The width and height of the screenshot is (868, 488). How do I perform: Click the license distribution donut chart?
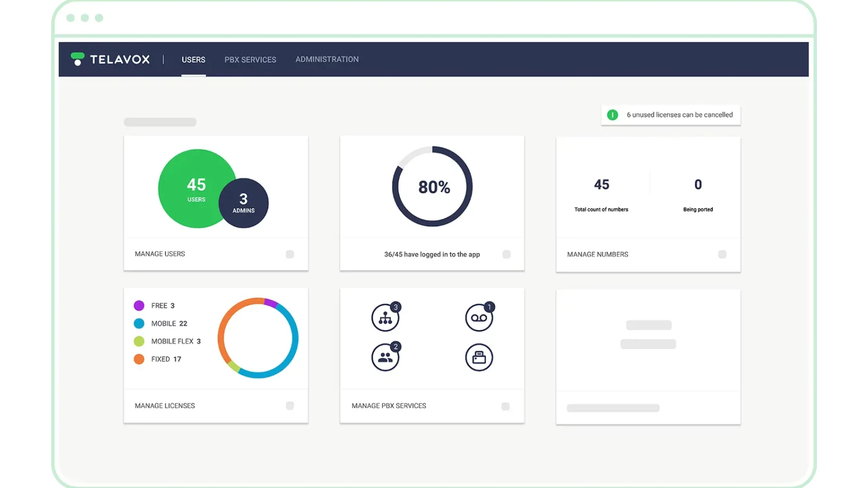click(258, 338)
